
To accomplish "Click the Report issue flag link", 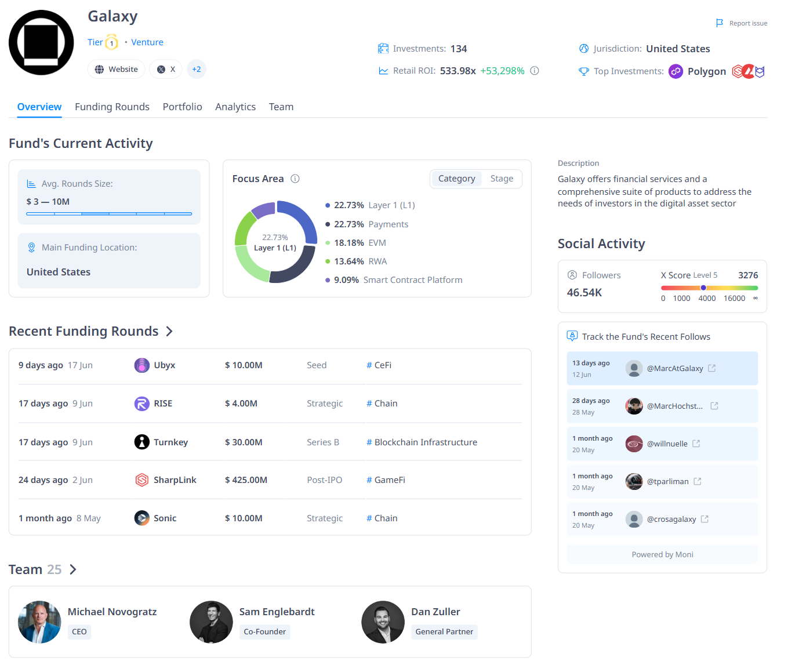I will point(742,23).
